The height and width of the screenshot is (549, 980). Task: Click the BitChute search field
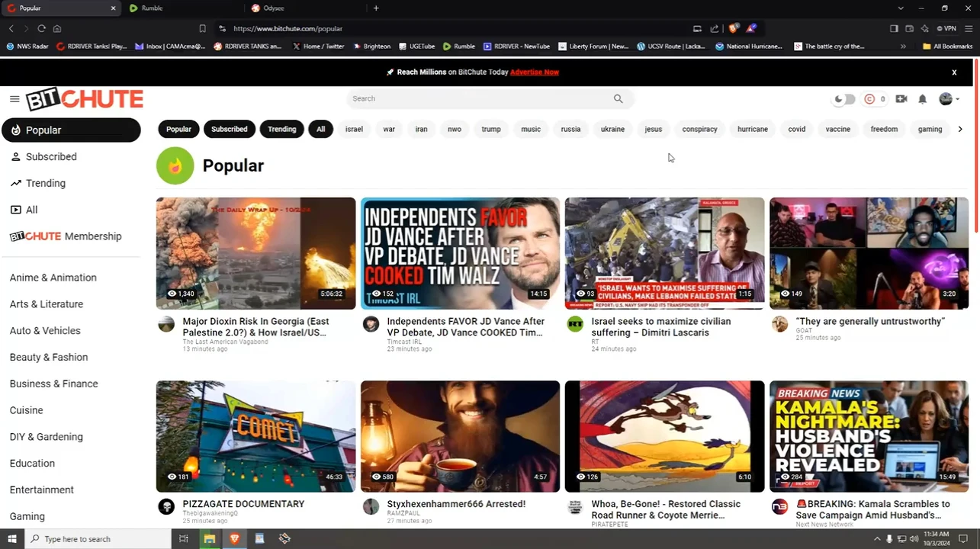pos(480,98)
